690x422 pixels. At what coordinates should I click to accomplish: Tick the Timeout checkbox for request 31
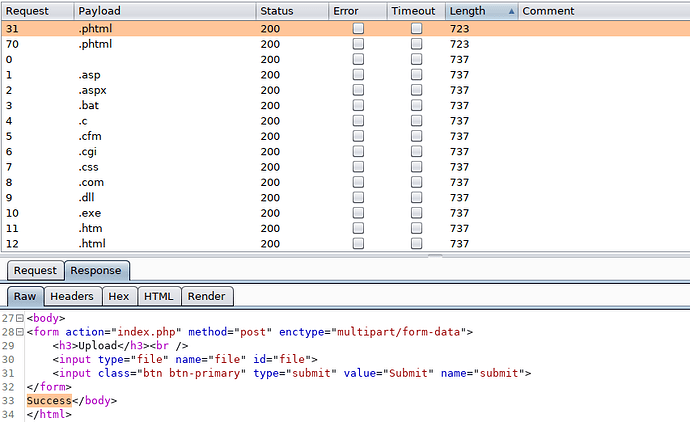(416, 29)
